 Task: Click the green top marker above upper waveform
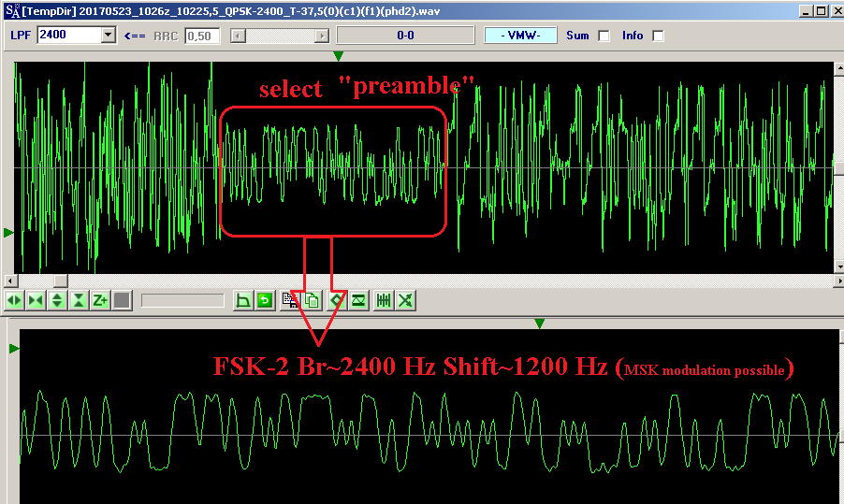coord(338,56)
